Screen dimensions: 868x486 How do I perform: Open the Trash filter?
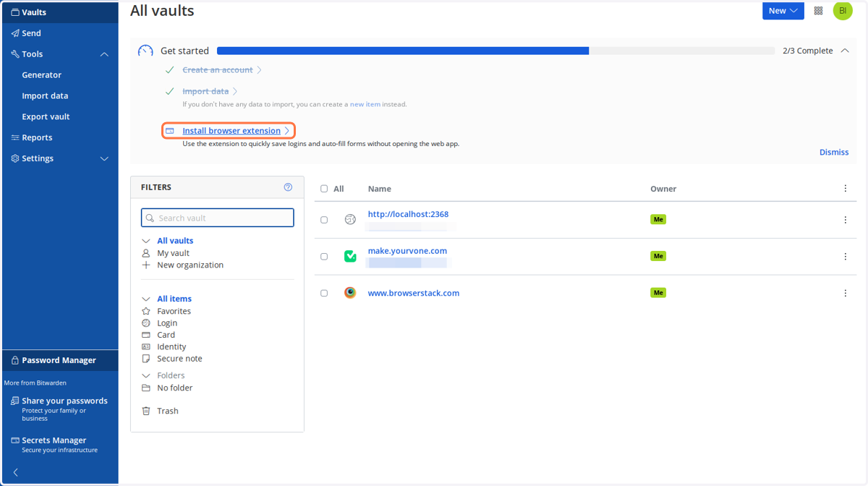pyautogui.click(x=168, y=411)
